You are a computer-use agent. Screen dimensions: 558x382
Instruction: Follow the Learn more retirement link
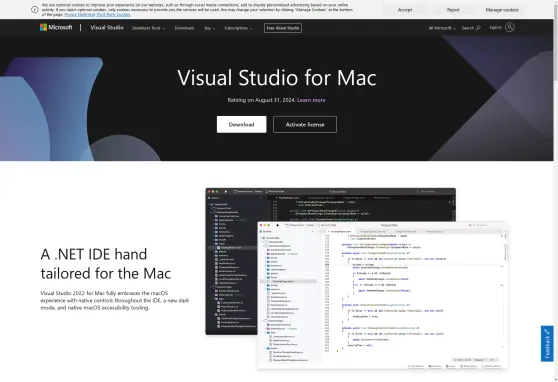coord(311,100)
